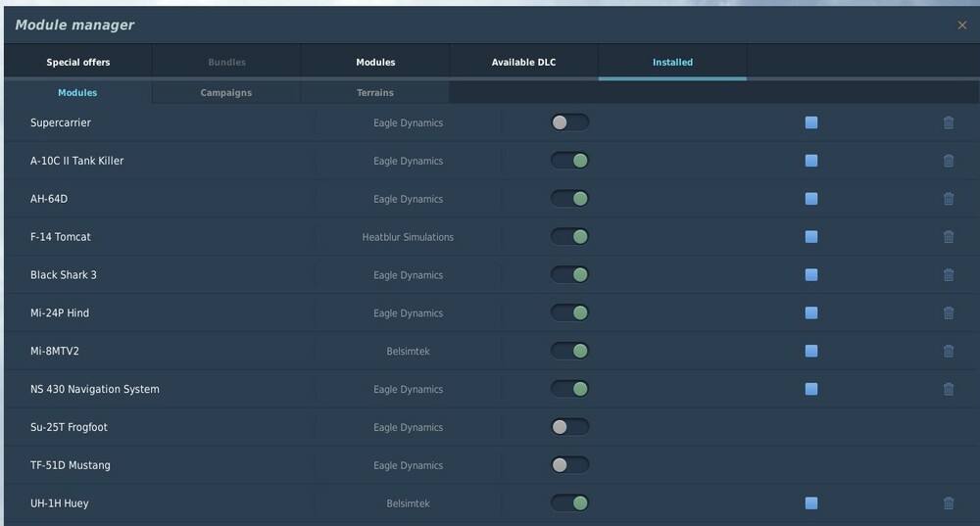Select the Modules sub-tab under Installed
Image resolution: width=980 pixels, height=526 pixels.
[77, 92]
